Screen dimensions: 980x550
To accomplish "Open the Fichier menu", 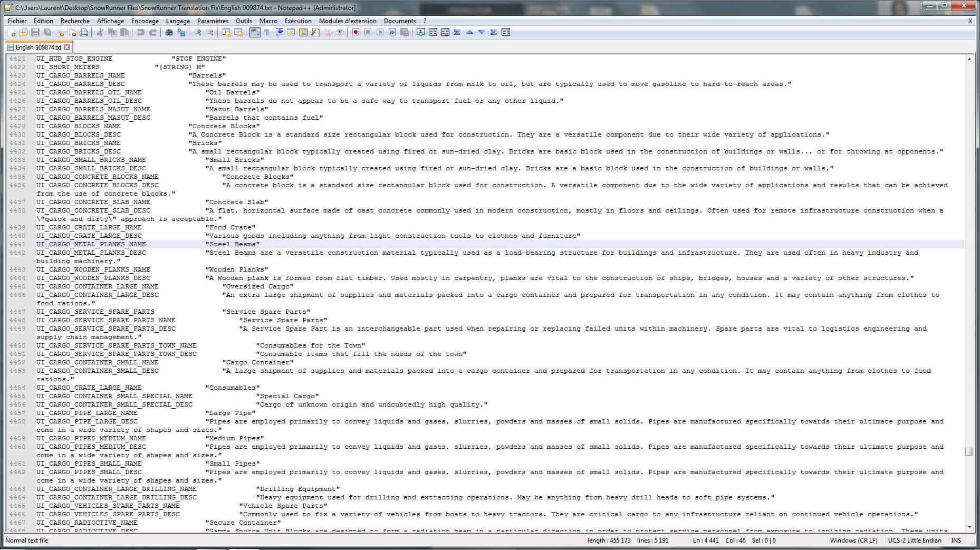I will (x=17, y=21).
